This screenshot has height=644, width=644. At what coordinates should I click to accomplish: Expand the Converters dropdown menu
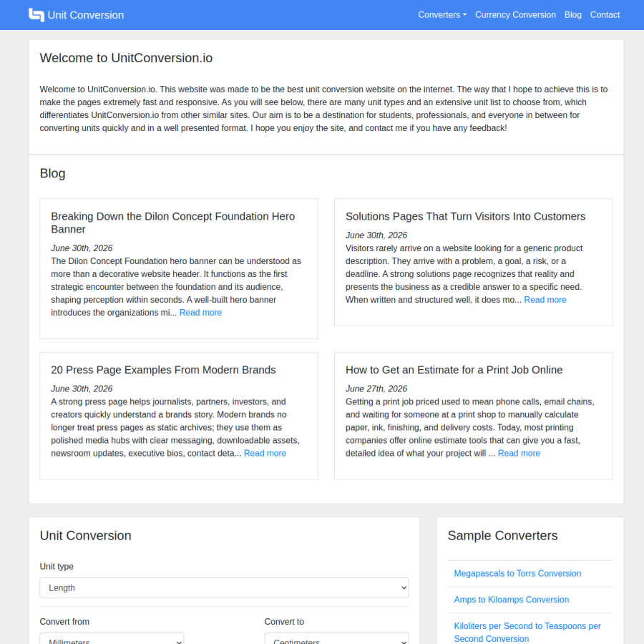click(x=442, y=15)
